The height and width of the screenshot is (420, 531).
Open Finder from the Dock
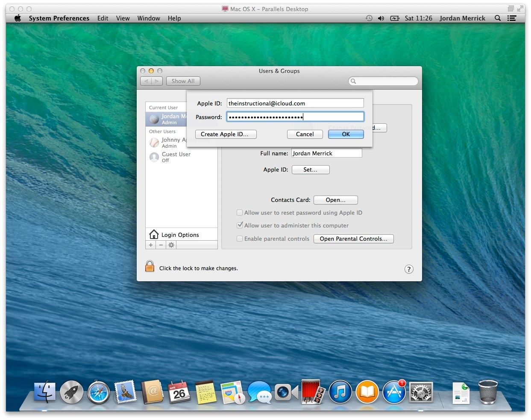44,391
